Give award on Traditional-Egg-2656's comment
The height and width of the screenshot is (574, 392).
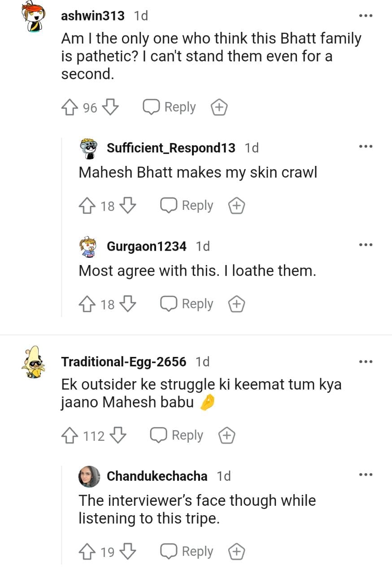click(x=226, y=435)
